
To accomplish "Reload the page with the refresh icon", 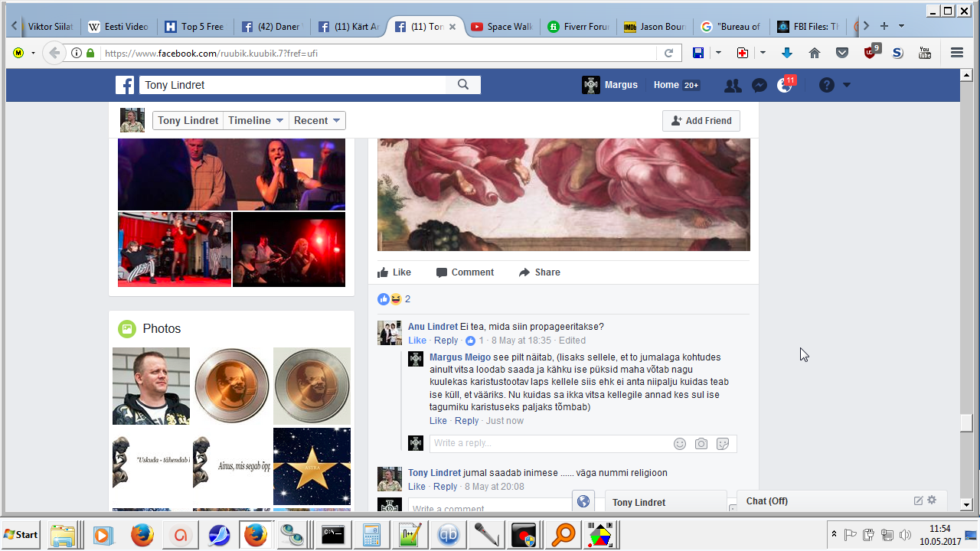I will click(x=668, y=53).
